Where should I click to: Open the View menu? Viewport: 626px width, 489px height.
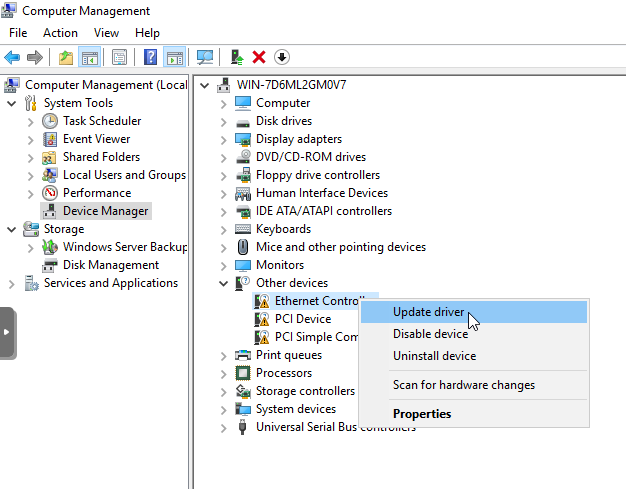click(x=106, y=33)
